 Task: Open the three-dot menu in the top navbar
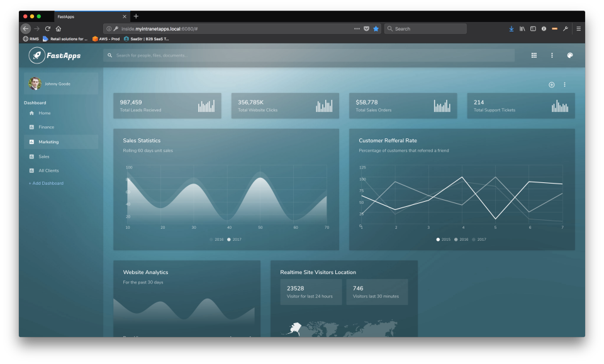[552, 55]
